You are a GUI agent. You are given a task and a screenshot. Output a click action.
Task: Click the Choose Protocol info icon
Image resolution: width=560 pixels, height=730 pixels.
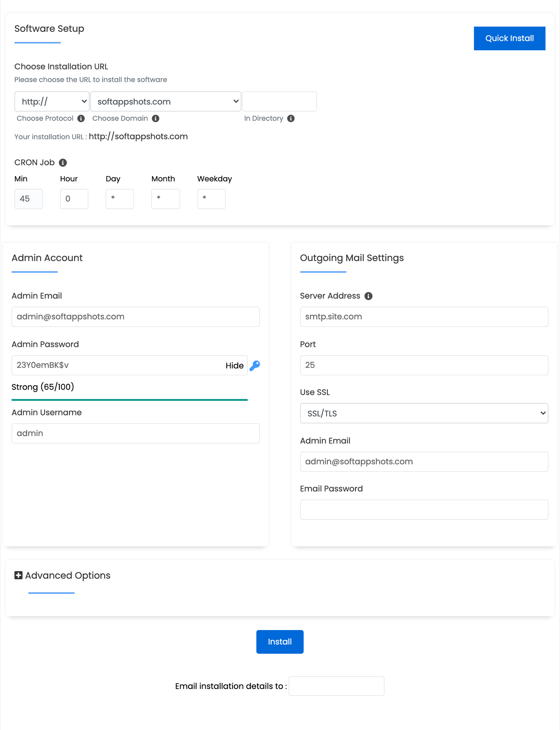click(81, 119)
